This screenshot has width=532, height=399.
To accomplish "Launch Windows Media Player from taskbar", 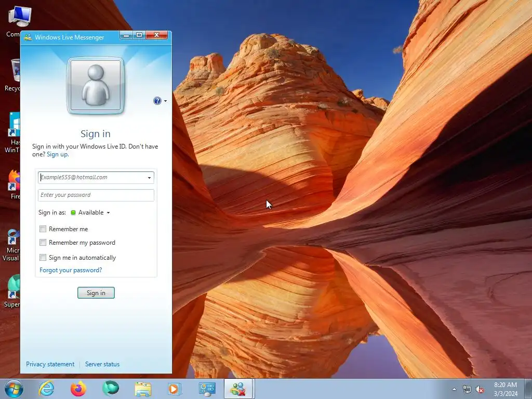I will (x=175, y=389).
